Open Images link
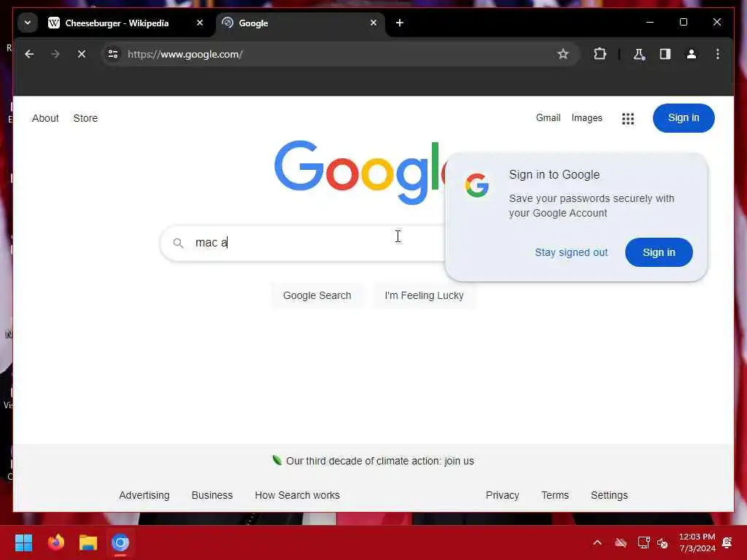747x560 pixels. [x=587, y=117]
